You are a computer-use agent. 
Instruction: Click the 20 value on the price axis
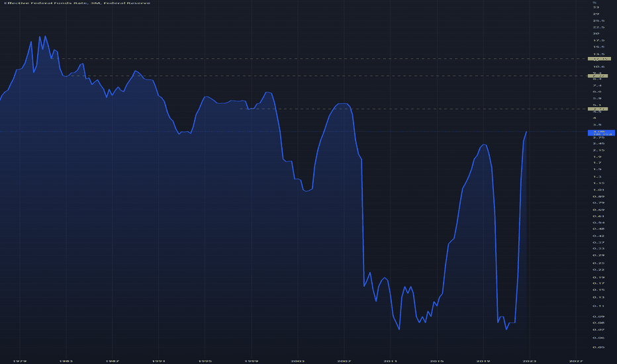pos(596,34)
